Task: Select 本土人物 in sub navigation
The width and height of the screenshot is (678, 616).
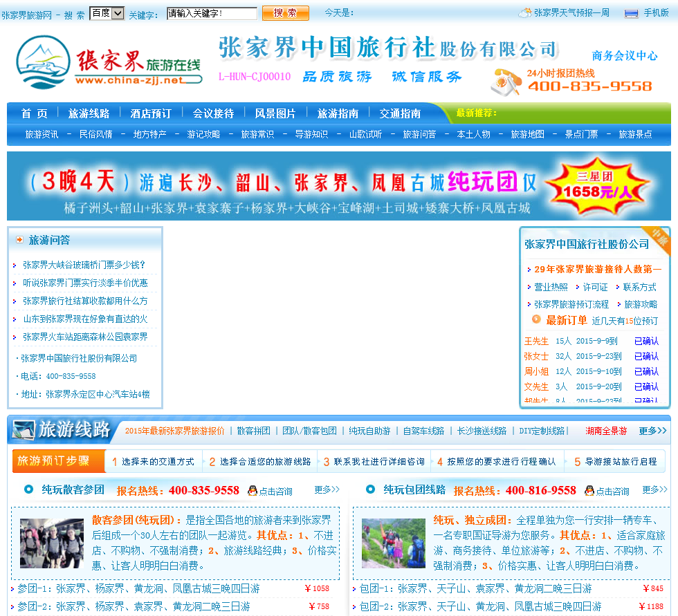Action: coord(473,134)
